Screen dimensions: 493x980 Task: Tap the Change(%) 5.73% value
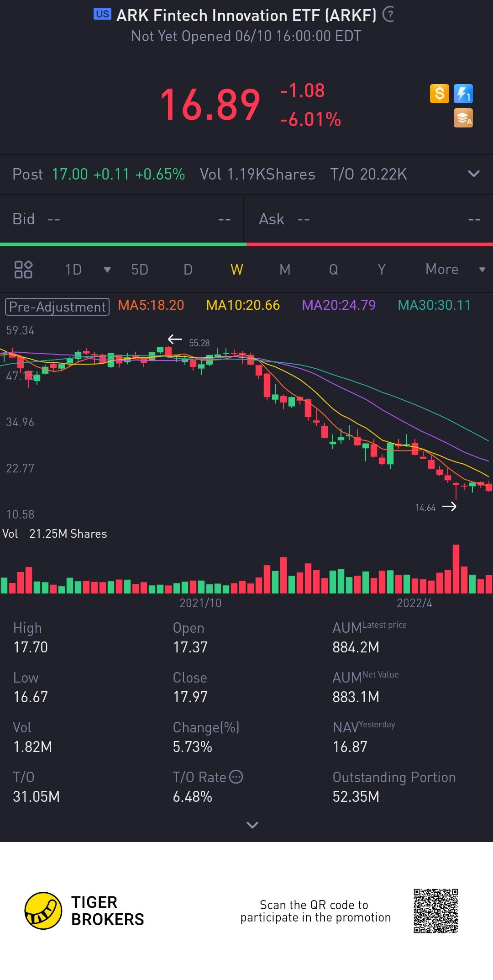192,747
